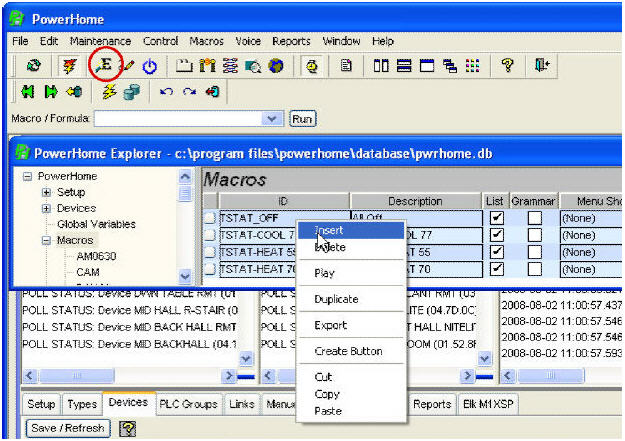Click the red and blue network toolbar icon
Viewport: 625px width, 441px height.
click(230, 65)
